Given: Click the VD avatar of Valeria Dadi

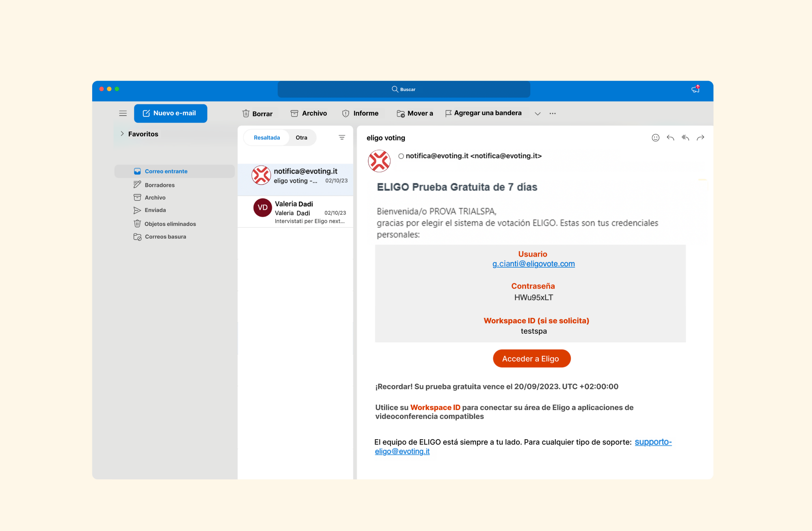Looking at the screenshot, I should [263, 207].
